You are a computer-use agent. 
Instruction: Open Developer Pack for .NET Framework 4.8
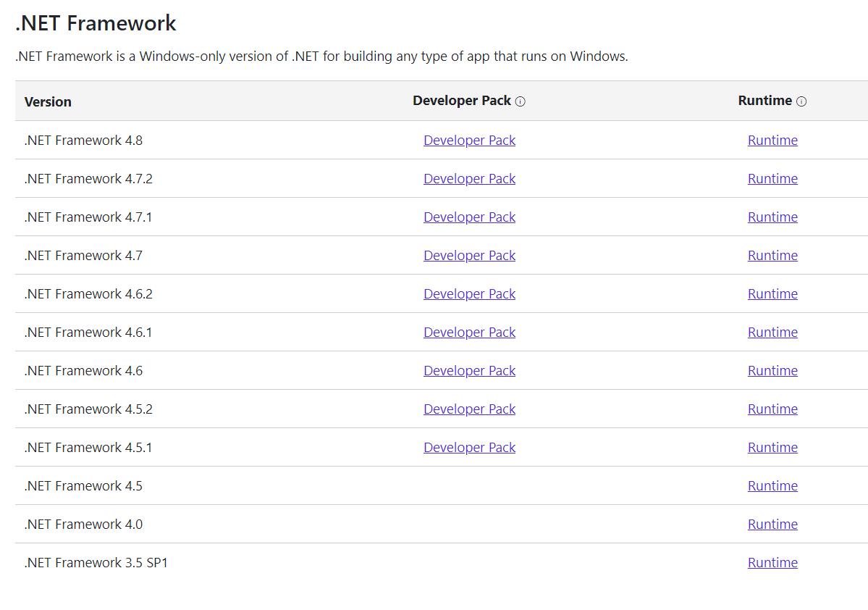point(469,140)
